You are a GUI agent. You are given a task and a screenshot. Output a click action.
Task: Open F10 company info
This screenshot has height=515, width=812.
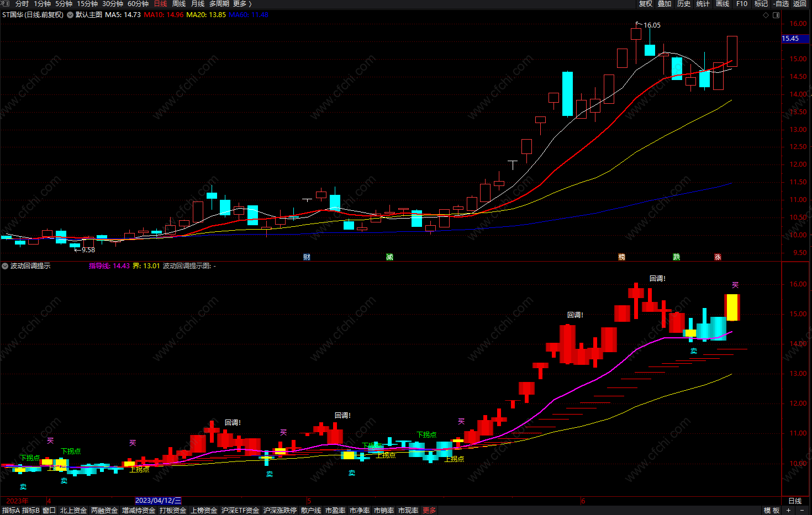coord(742,4)
